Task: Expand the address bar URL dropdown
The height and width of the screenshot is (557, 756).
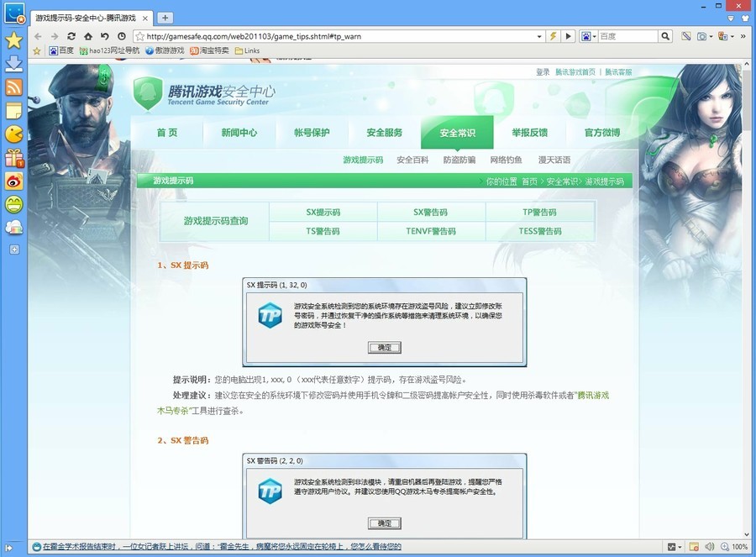Action: pyautogui.click(x=539, y=36)
